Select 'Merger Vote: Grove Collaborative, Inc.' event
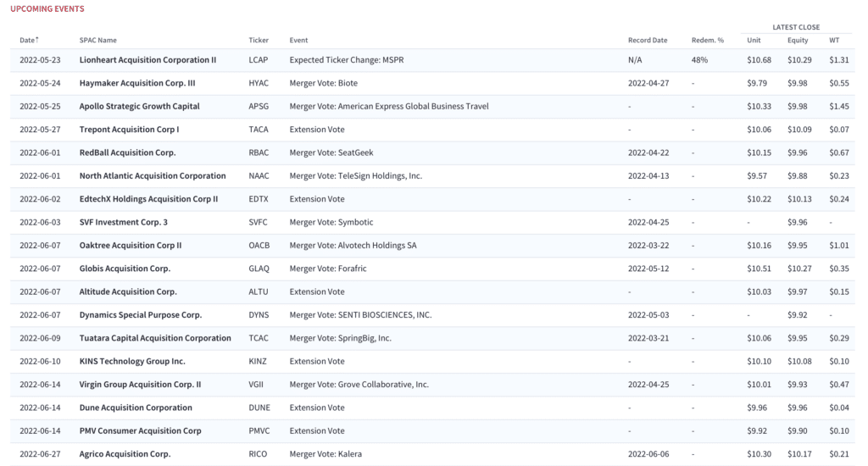868x466 pixels. point(359,385)
